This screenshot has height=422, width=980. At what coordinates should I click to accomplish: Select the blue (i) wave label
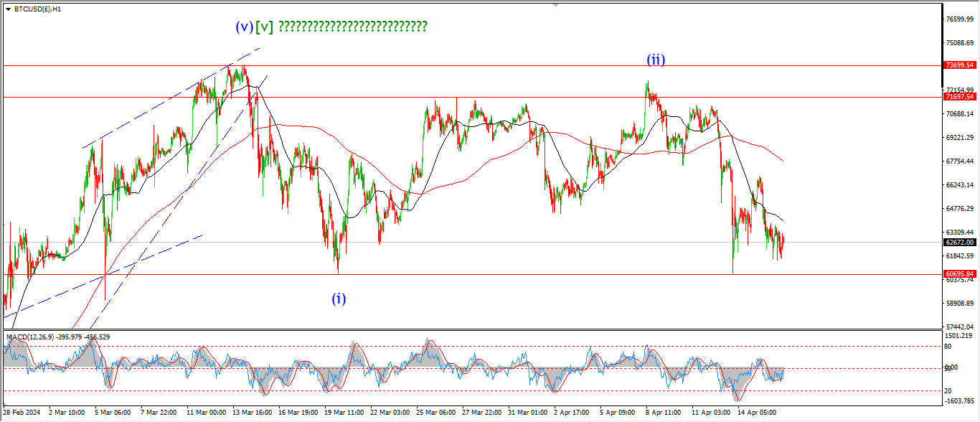point(339,299)
